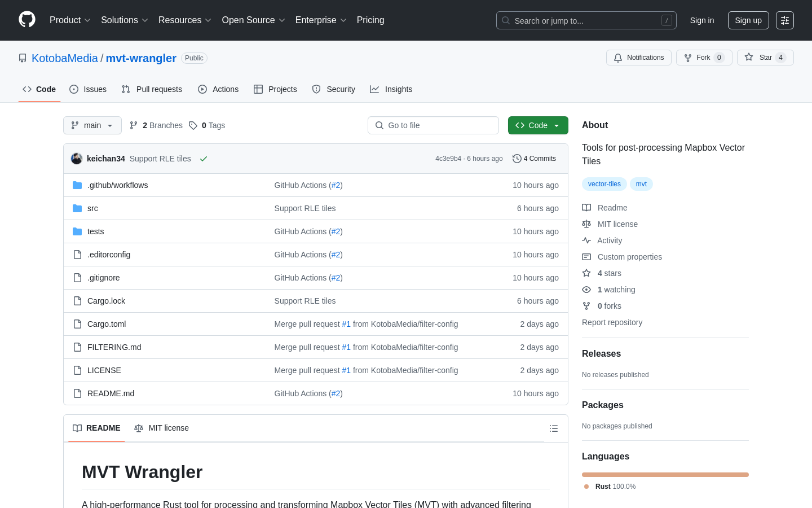Image resolution: width=812 pixels, height=508 pixels.
Task: Click the tests folder icon
Action: coord(77,231)
